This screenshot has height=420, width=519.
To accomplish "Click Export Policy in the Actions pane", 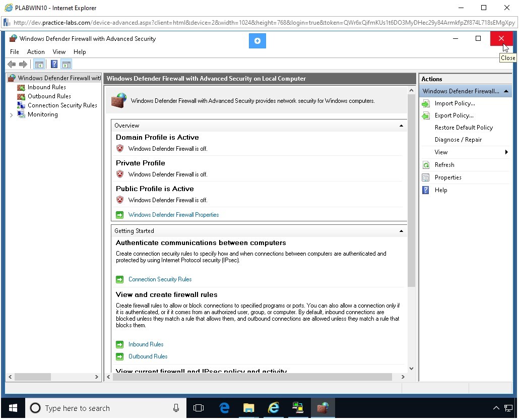I will tap(454, 115).
